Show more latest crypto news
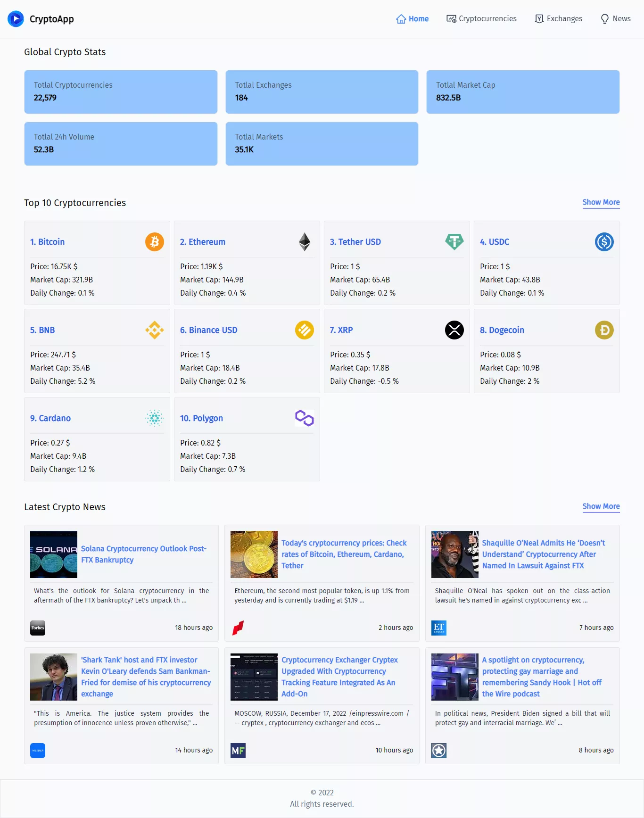644x818 pixels. [x=601, y=506]
